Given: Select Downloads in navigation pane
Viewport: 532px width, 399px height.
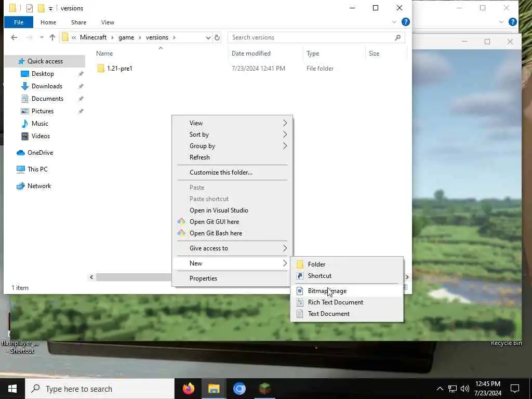Looking at the screenshot, I should tap(47, 86).
